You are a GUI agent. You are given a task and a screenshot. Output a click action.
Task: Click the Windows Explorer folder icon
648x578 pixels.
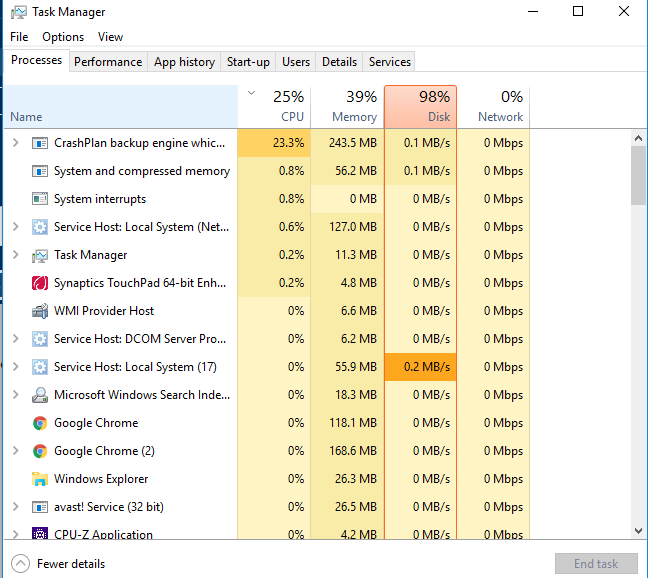point(40,479)
